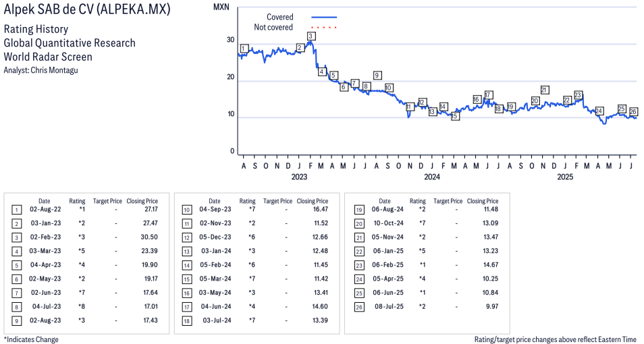
Task: Select chart marker 24 on the graph
Action: (x=599, y=111)
